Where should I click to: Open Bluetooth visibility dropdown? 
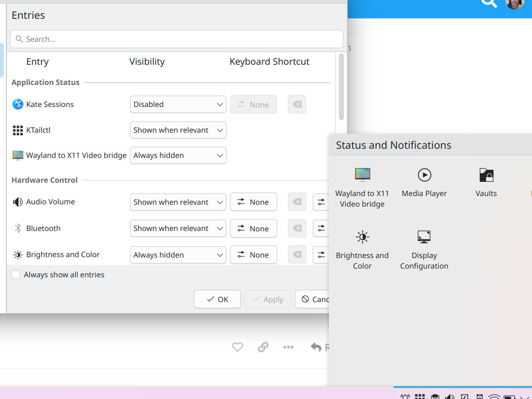click(178, 228)
